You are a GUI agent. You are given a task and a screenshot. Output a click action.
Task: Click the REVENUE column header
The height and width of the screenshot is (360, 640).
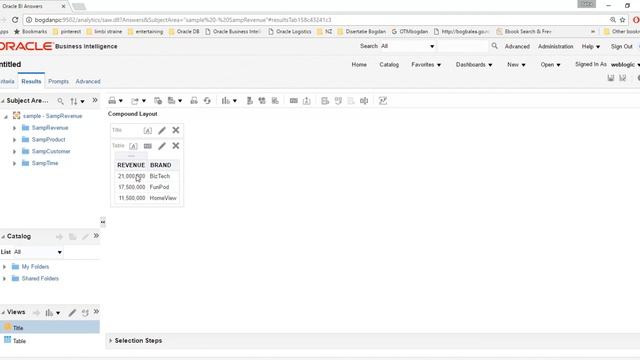131,165
